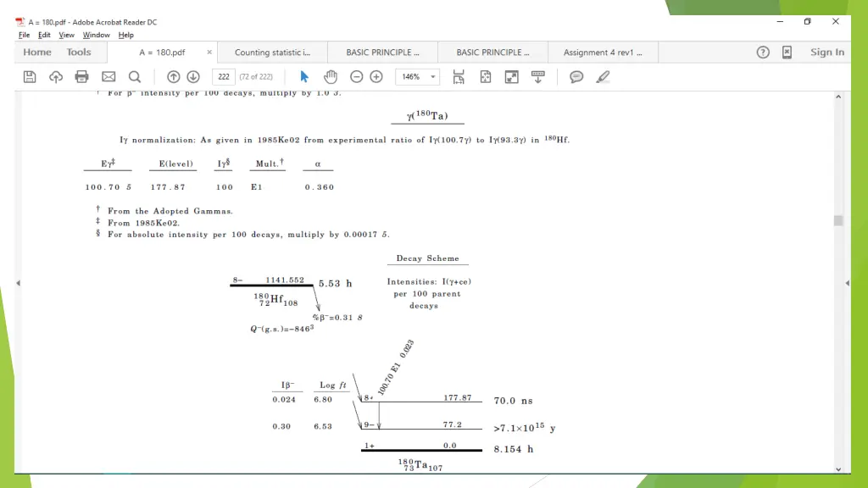Click the vertical scrollbar thumb
Image resolution: width=868 pixels, height=488 pixels.
click(x=838, y=220)
